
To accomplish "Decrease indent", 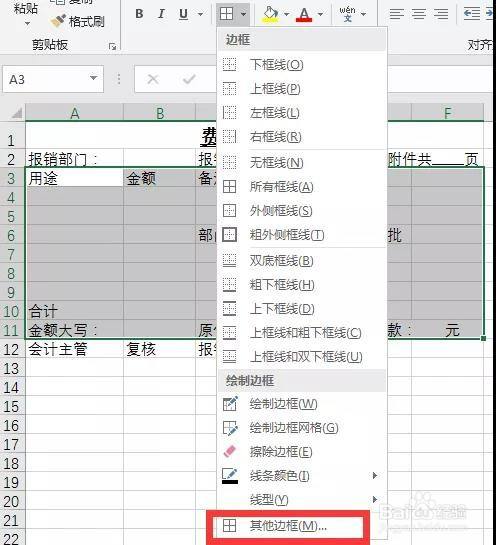I will pyautogui.click(x=472, y=14).
